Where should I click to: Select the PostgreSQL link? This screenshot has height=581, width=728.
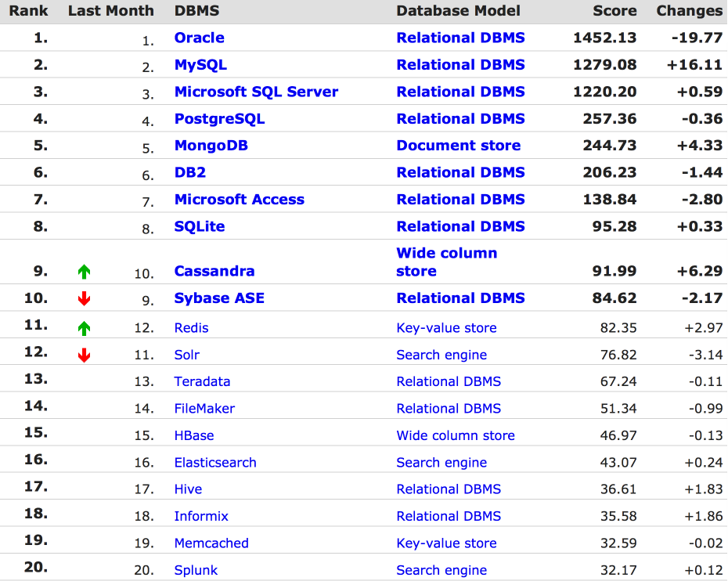pyautogui.click(x=219, y=119)
